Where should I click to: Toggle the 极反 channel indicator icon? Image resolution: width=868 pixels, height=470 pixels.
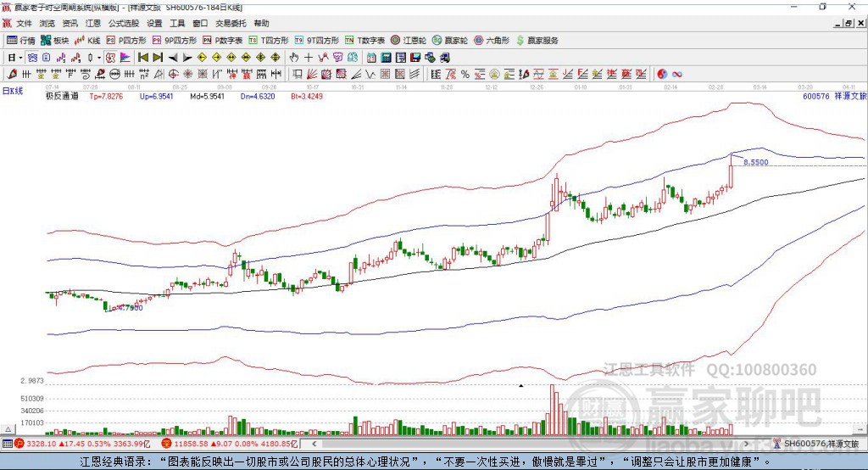pyautogui.click(x=110, y=58)
